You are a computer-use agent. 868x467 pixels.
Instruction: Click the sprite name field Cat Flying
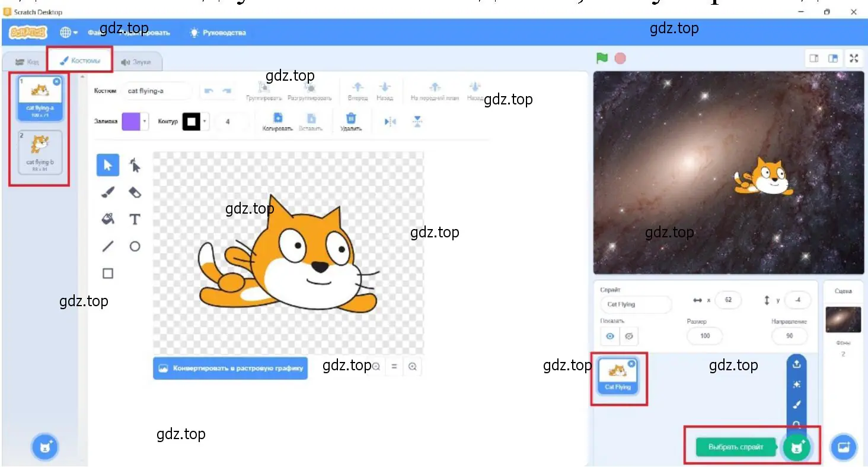tap(636, 304)
